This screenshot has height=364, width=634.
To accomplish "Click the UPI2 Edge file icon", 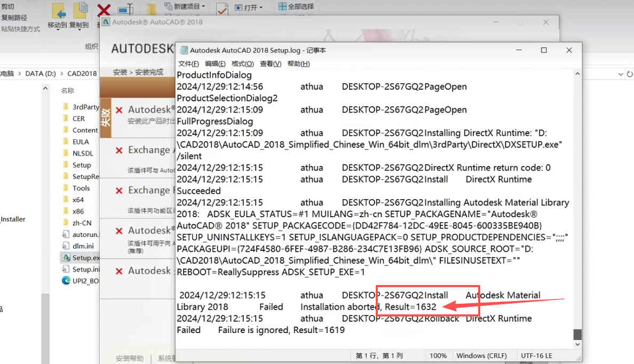I will tap(66, 281).
